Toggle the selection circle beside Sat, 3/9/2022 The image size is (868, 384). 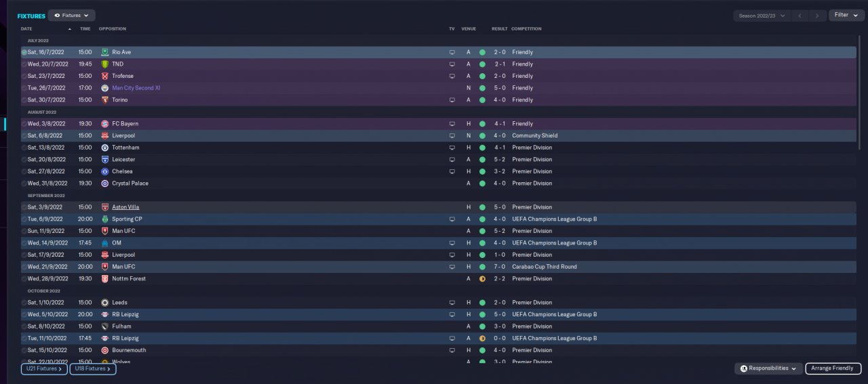(x=24, y=207)
